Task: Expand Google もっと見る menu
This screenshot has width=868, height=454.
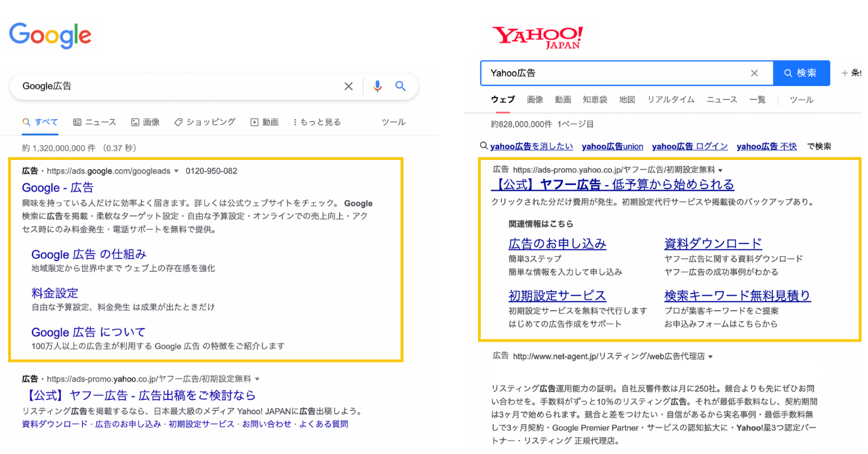Action: [317, 122]
